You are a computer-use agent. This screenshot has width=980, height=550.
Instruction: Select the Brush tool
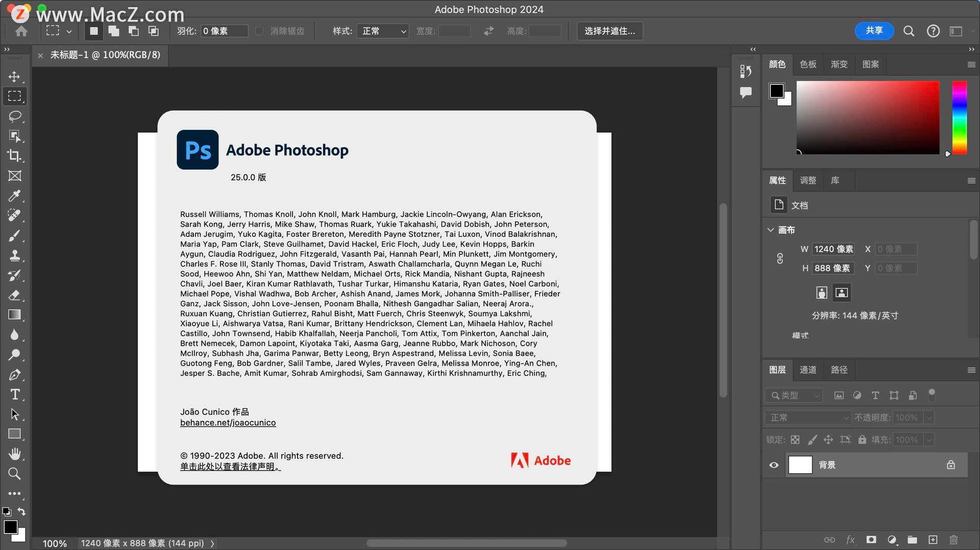[x=14, y=235]
